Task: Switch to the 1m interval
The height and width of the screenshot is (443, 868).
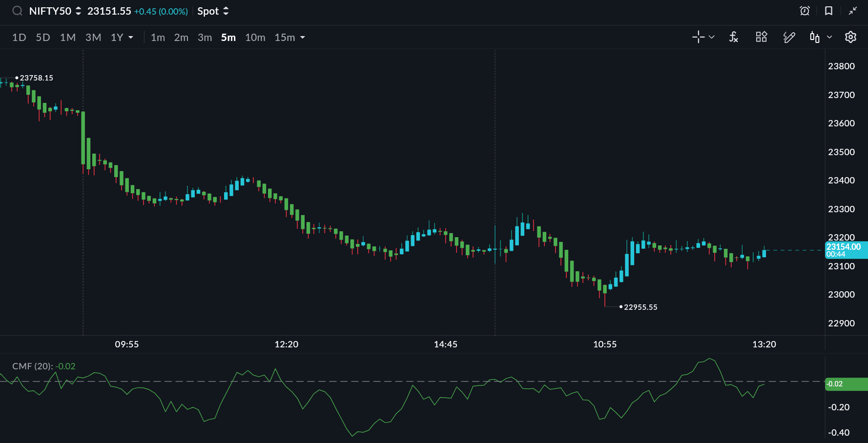Action: tap(158, 38)
